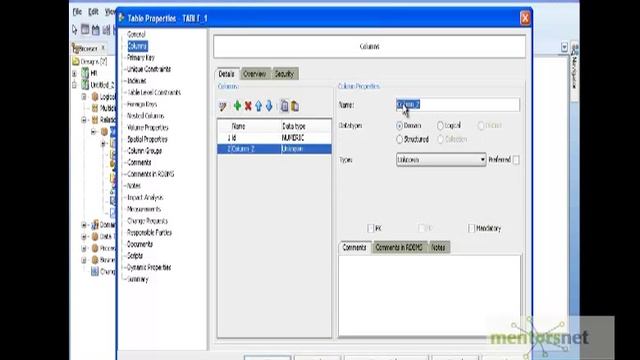
Task: Click inside the comments text area
Action: click(429, 296)
